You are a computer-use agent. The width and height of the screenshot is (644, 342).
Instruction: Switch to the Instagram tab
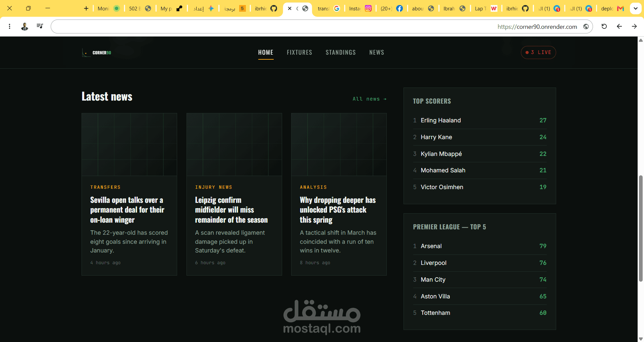tap(360, 8)
